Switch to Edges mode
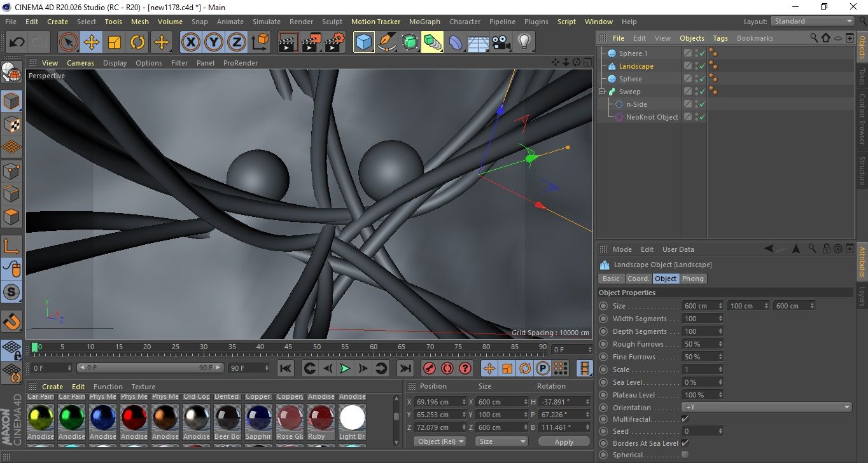 [11, 193]
